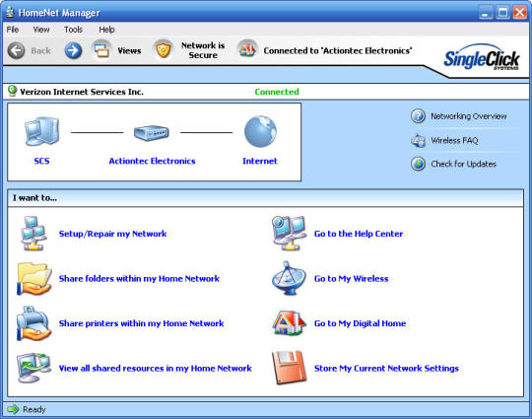Click the Back toolbar label
Screen dimensions: 532x419
coord(40,51)
